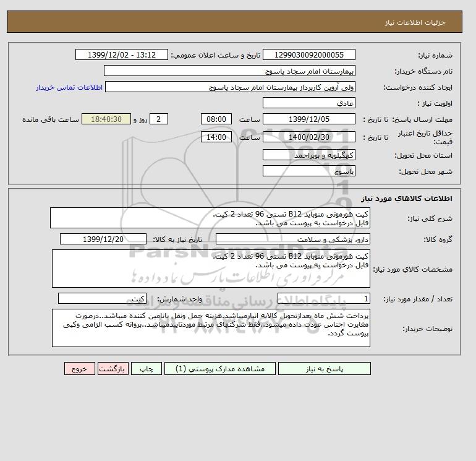Image resolution: width=476 pixels, height=461 pixels.
Task: Click goods group field دارو، پزشکی و سلامت
Action: click(292, 239)
